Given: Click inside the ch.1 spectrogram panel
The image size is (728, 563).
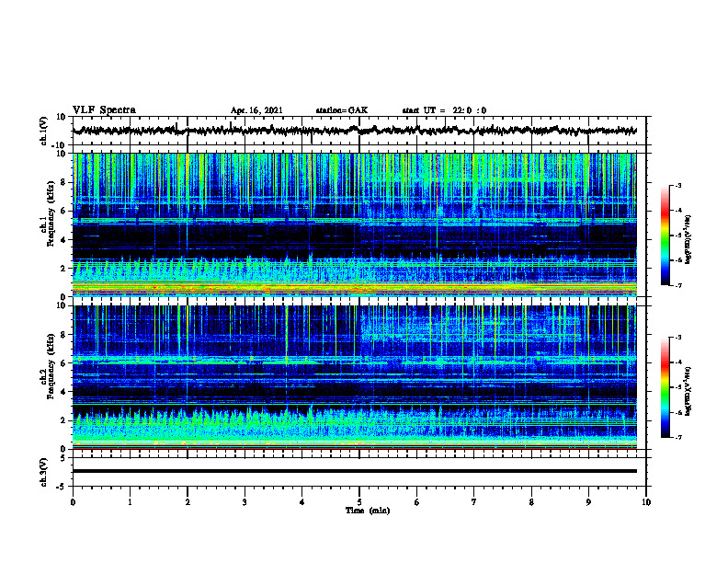Looking at the screenshot, I should coord(354,224).
